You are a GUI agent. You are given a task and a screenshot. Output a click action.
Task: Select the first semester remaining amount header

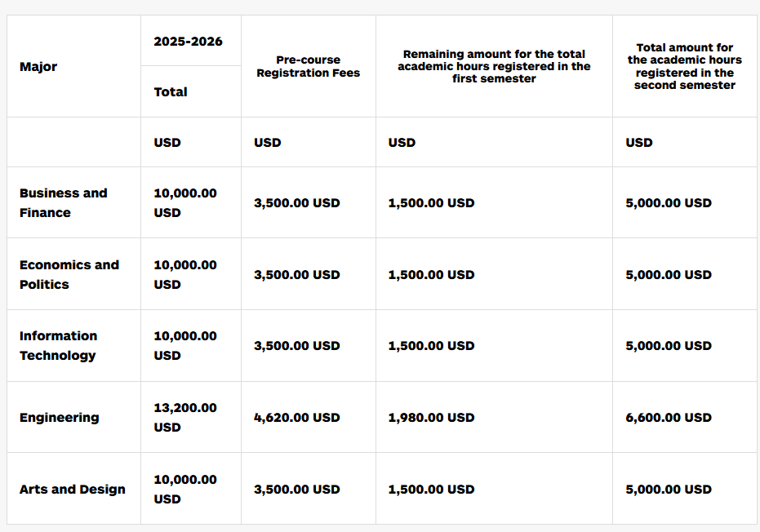pos(494,66)
